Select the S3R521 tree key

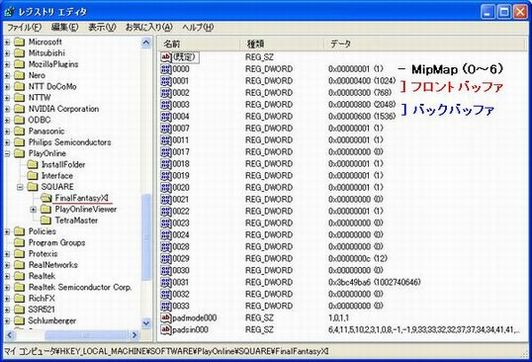pyautogui.click(x=41, y=309)
